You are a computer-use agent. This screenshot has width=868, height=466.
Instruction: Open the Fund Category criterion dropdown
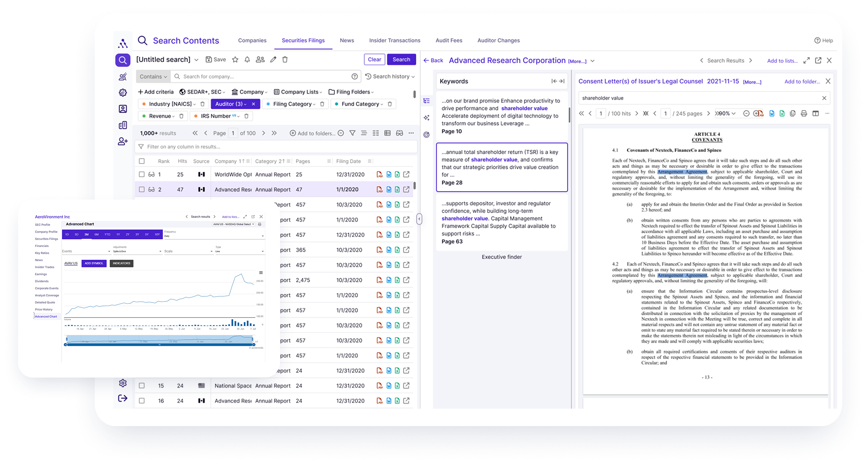(x=362, y=104)
